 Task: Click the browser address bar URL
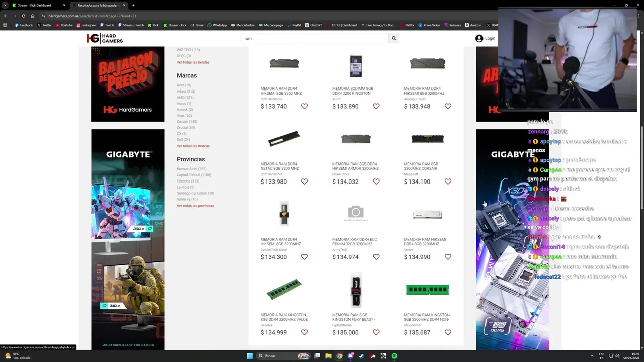coord(92,16)
